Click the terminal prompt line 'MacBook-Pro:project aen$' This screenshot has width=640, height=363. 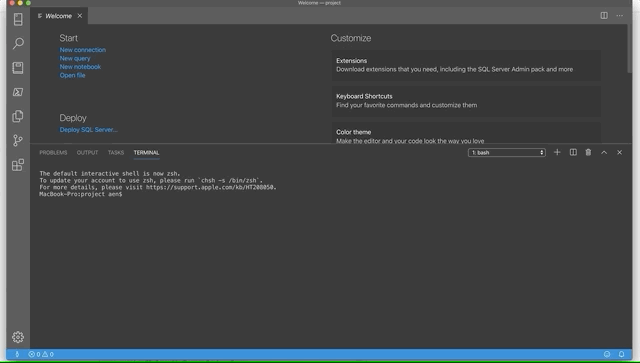[x=80, y=194]
